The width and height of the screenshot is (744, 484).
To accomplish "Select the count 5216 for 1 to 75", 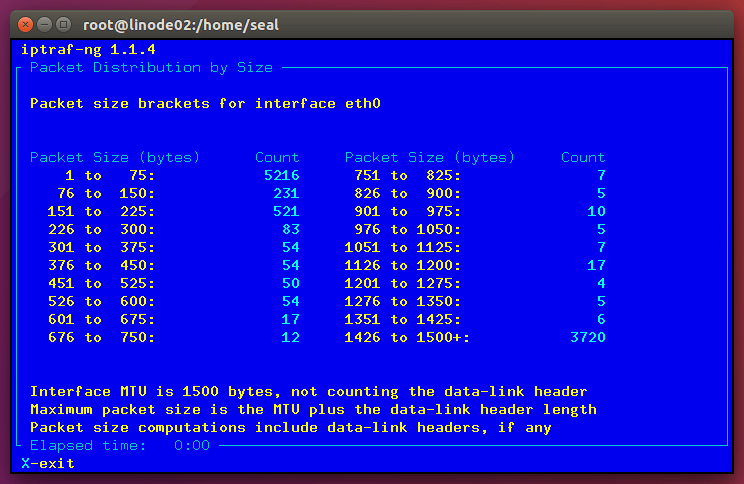I will (281, 176).
